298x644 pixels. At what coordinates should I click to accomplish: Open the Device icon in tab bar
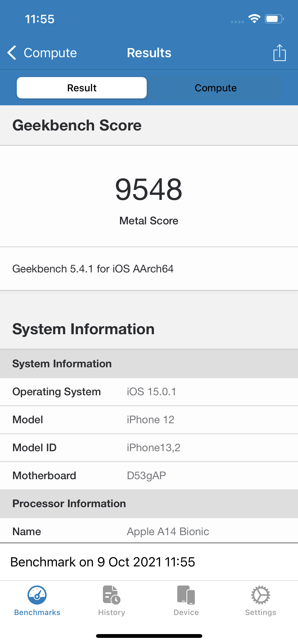[x=186, y=595]
